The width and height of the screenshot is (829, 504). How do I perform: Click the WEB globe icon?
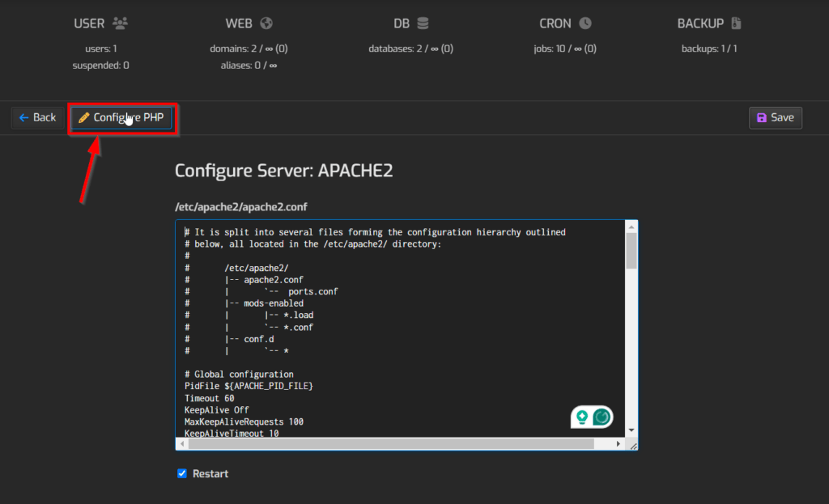coord(266,23)
